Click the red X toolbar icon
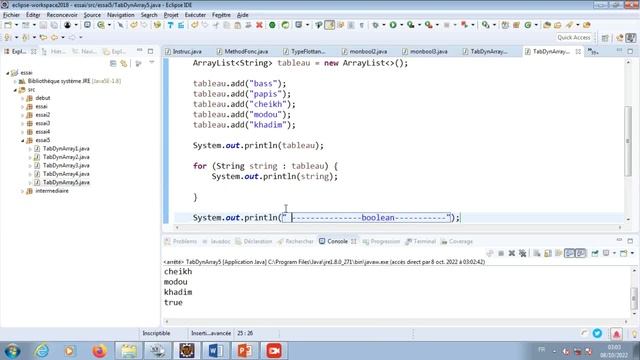 (259, 25)
